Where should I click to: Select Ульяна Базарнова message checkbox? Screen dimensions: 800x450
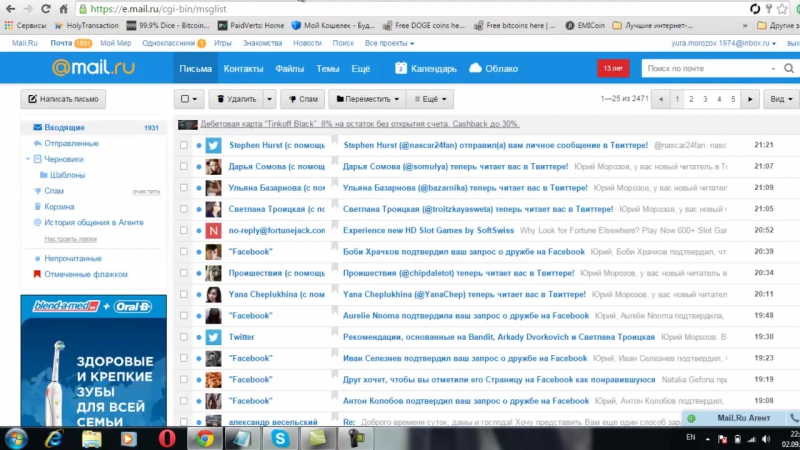pyautogui.click(x=184, y=188)
